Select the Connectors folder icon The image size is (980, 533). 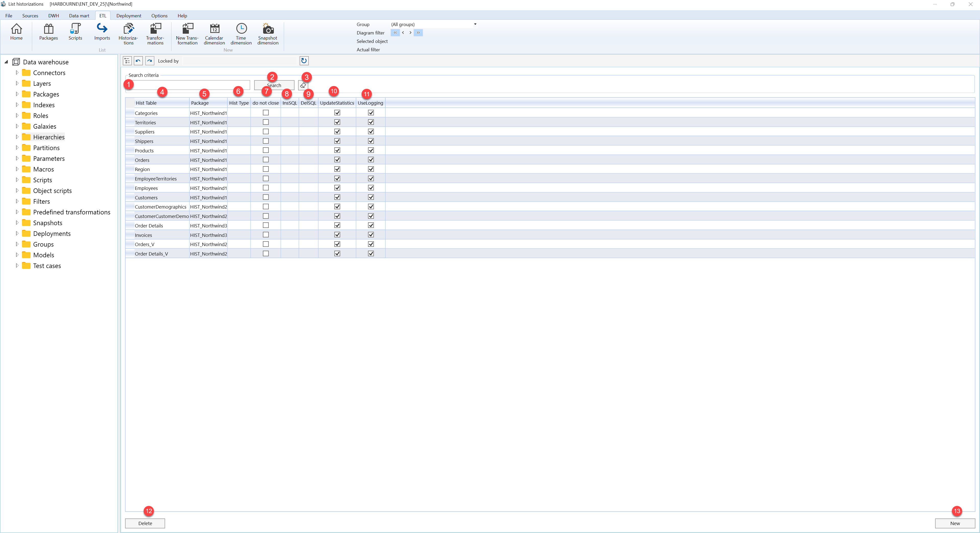point(26,73)
